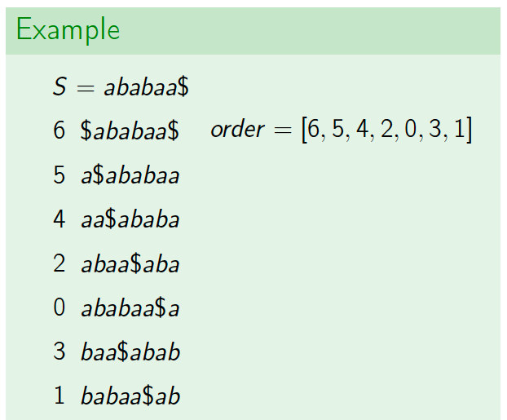Click the order array text
Viewport: 507px width, 420px height.
coord(342,130)
